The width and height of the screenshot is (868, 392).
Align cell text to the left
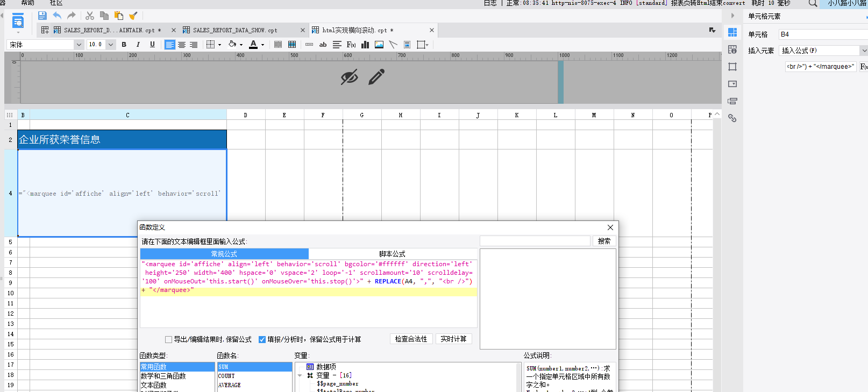tap(170, 45)
